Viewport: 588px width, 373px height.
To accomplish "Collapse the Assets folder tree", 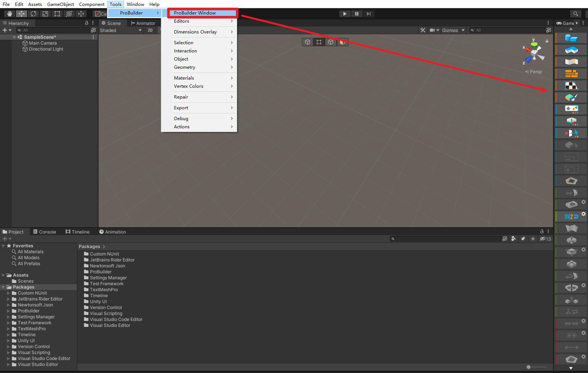I will [3, 275].
